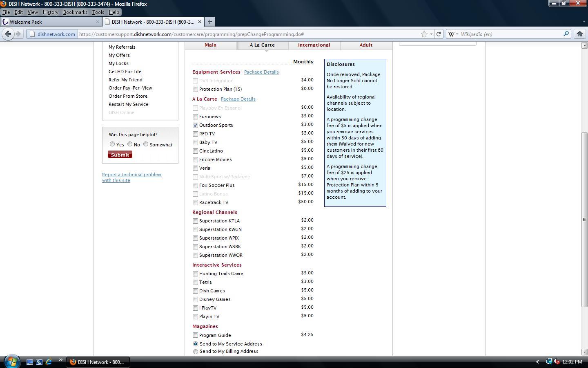Click the volume icon in system tray
588x368 pixels.
click(x=556, y=362)
